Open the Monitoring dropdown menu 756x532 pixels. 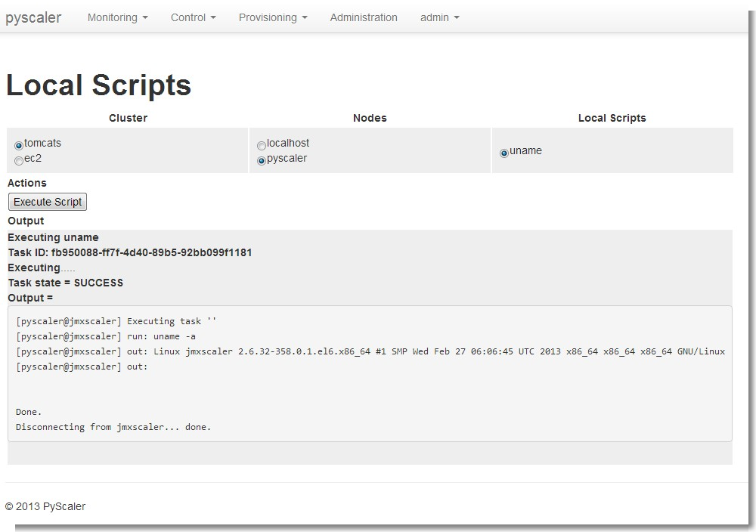pos(118,17)
